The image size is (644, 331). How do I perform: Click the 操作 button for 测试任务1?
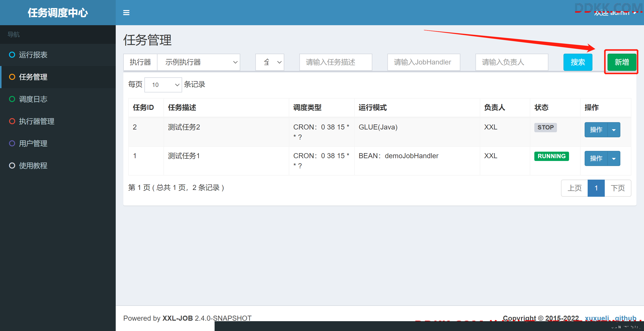[x=596, y=158]
